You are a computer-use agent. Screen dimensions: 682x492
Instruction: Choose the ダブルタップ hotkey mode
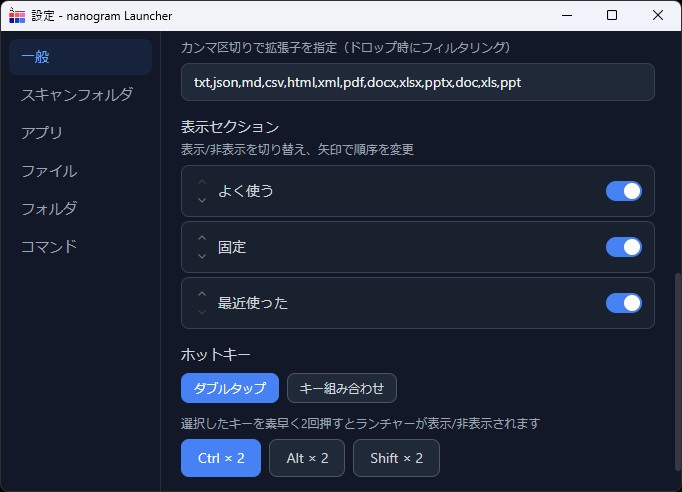[229, 388]
